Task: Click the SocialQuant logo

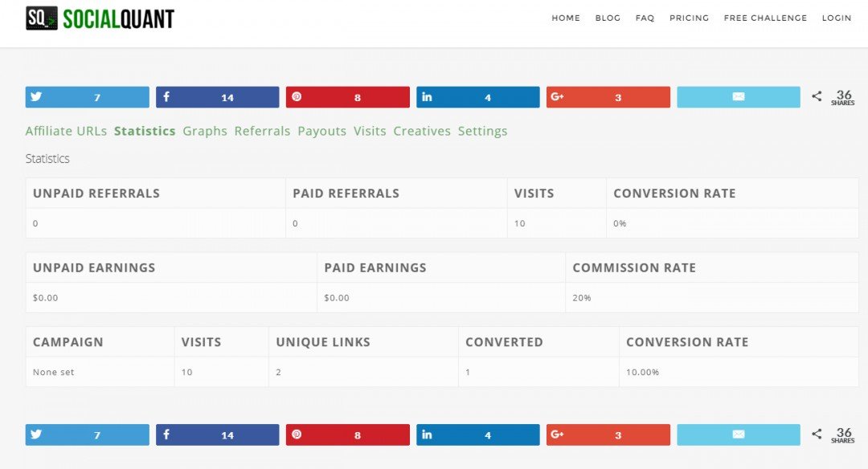Action: tap(100, 18)
